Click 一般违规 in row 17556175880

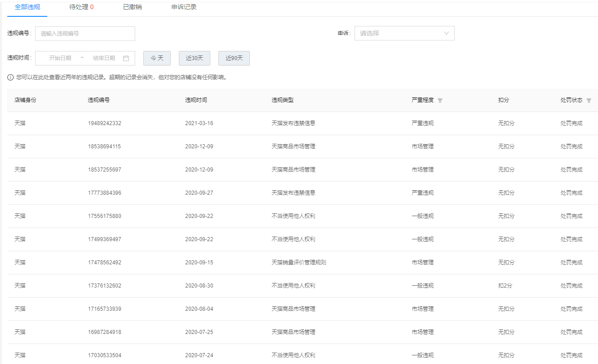tap(423, 216)
